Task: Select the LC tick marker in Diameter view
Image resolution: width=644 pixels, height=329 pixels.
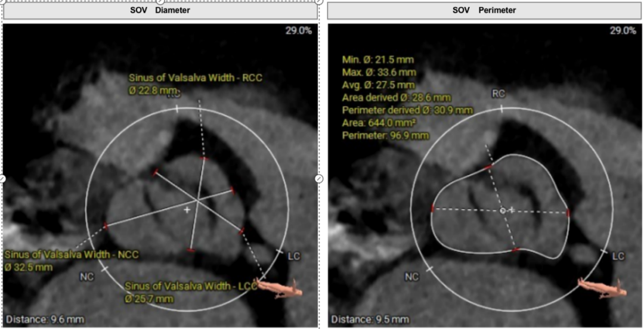Action: pos(280,252)
